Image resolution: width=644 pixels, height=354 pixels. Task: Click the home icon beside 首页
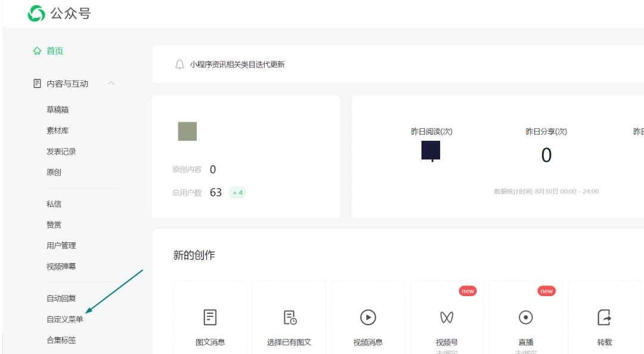(38, 51)
